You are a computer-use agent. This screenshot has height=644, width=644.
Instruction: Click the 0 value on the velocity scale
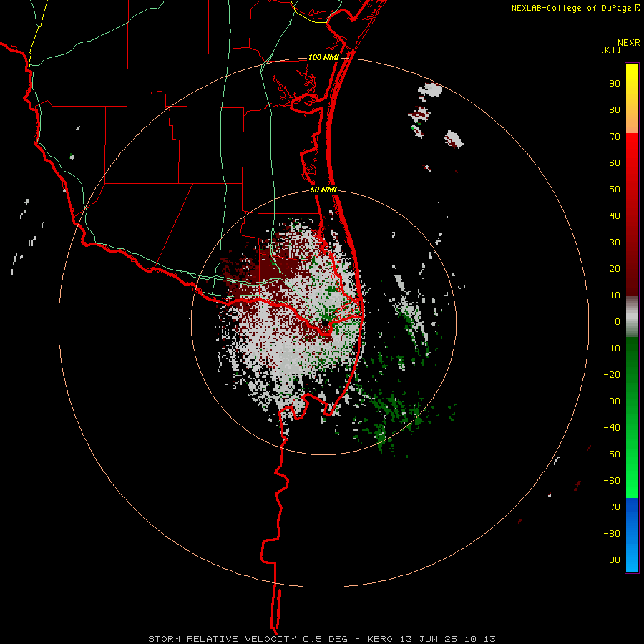pyautogui.click(x=618, y=321)
